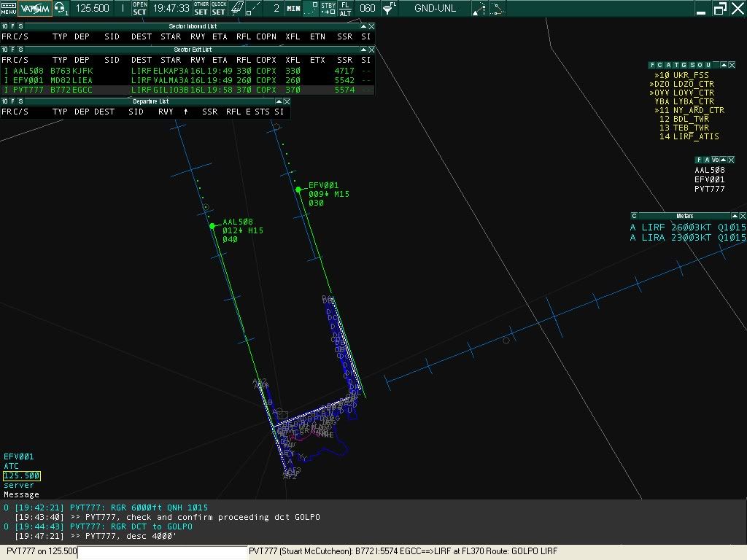Collapse the controller list panel
Viewport: 747px width, 560px height.
click(x=724, y=65)
